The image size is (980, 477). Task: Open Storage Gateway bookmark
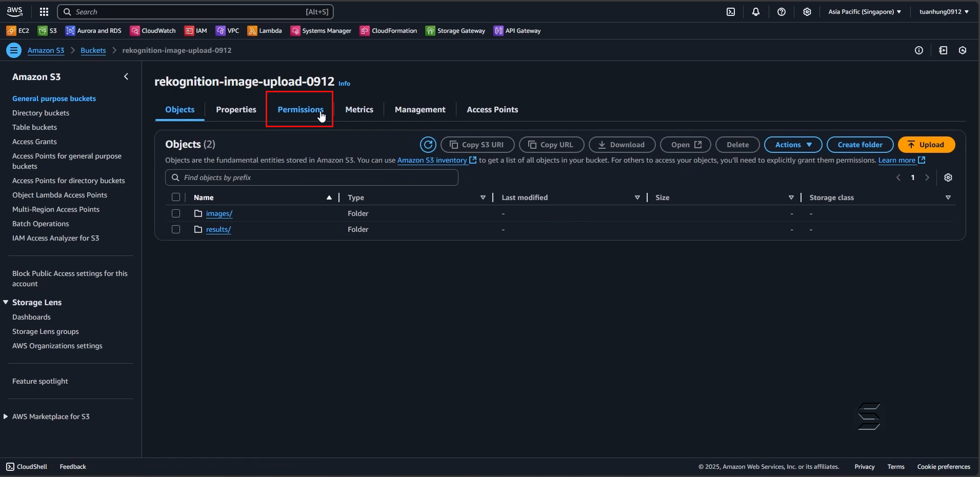[455, 31]
